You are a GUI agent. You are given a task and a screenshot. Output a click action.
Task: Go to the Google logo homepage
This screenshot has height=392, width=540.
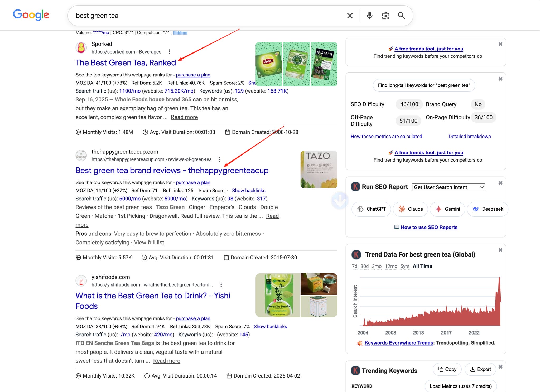[x=31, y=15]
